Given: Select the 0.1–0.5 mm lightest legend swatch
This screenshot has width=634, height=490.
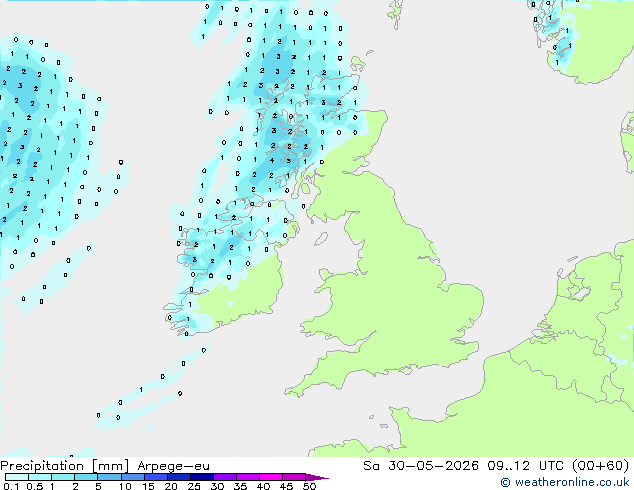Looking at the screenshot, I should pos(17,477).
